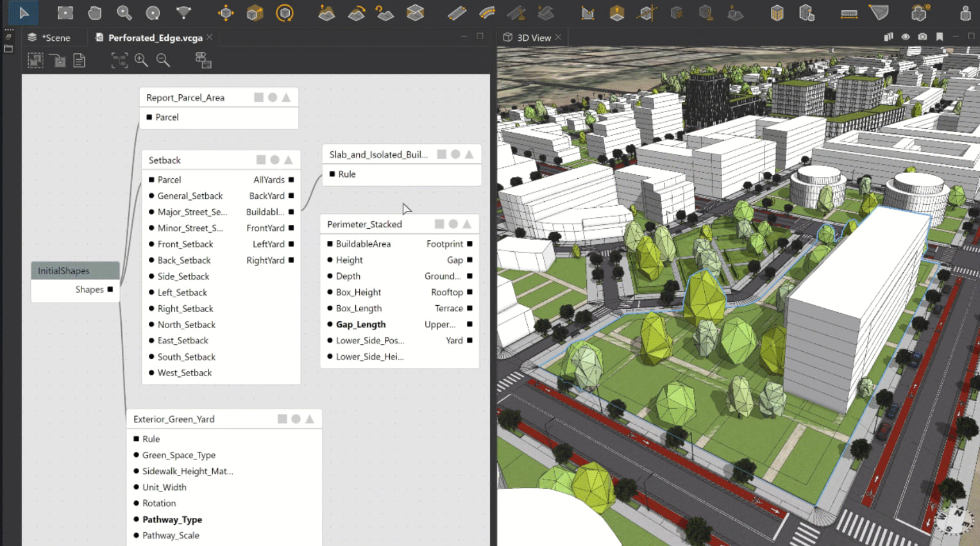Collapse the Setback node via triangle icon
This screenshot has height=546, width=980.
point(289,160)
